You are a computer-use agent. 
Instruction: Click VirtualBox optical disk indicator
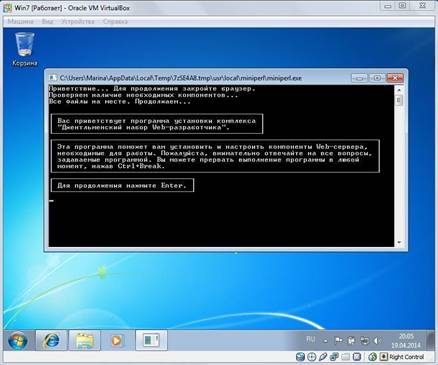(x=311, y=357)
